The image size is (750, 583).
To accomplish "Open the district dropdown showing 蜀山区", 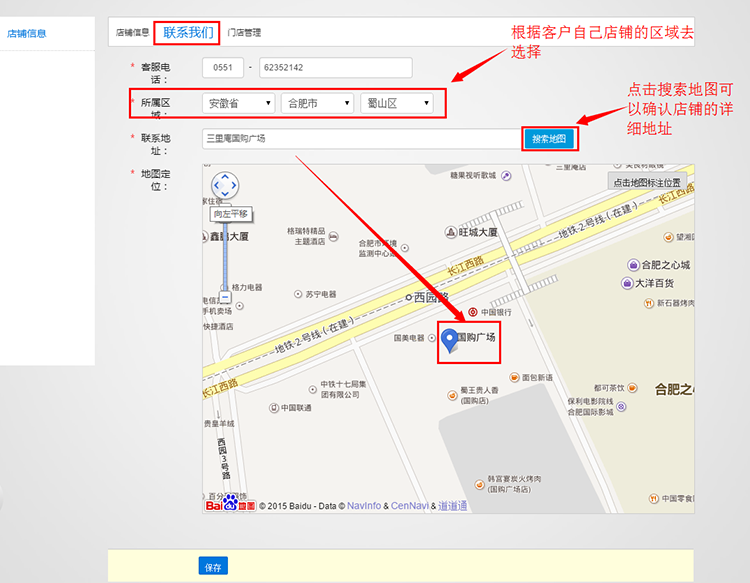I will 396,103.
